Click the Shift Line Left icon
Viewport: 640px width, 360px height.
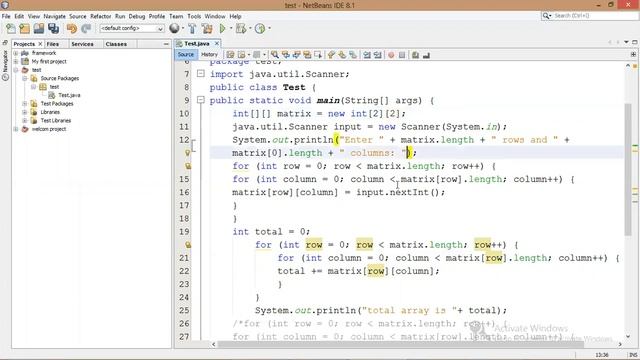[x=367, y=55]
